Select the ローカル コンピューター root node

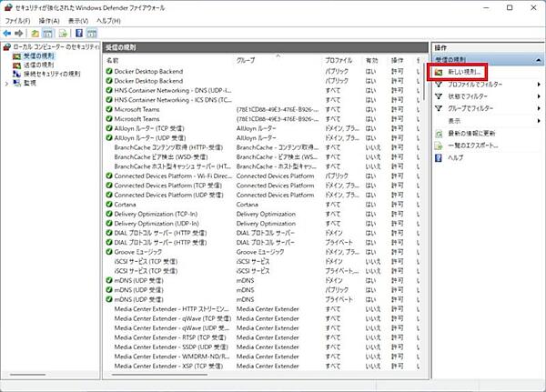56,46
